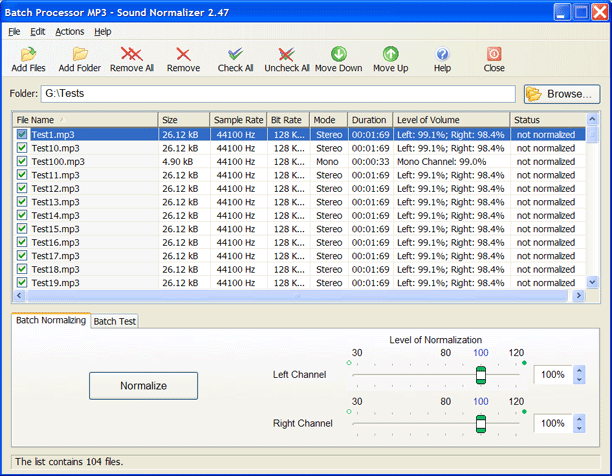Click the Normalize button

pyautogui.click(x=143, y=386)
